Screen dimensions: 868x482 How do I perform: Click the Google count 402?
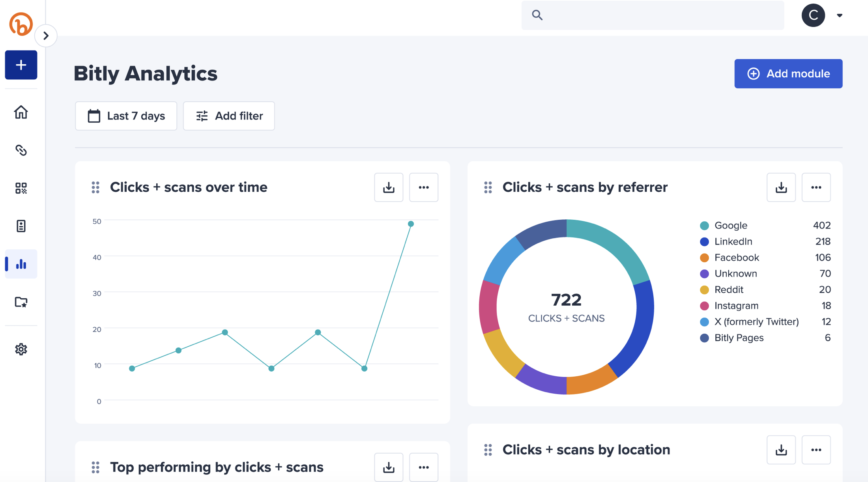(x=821, y=226)
